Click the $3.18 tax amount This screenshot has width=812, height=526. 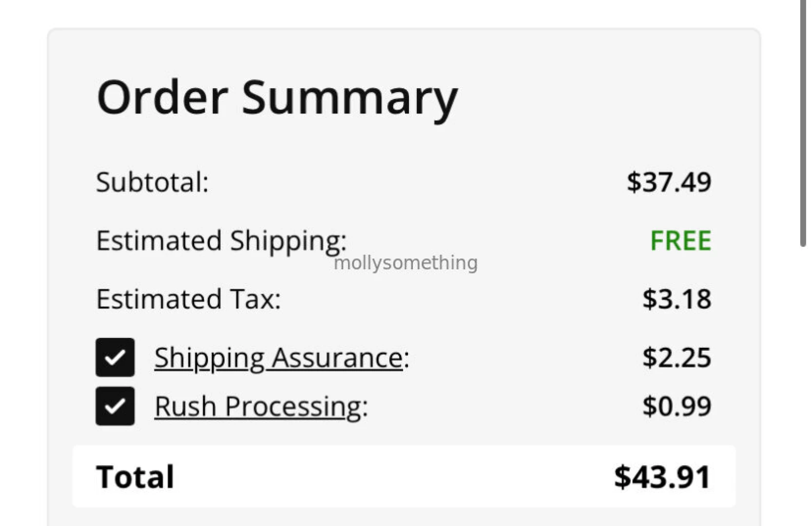coord(677,299)
